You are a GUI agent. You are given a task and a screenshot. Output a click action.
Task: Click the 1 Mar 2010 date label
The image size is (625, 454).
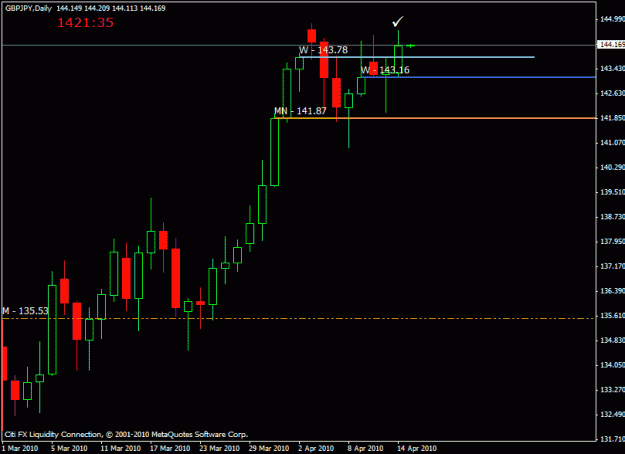click(x=21, y=448)
